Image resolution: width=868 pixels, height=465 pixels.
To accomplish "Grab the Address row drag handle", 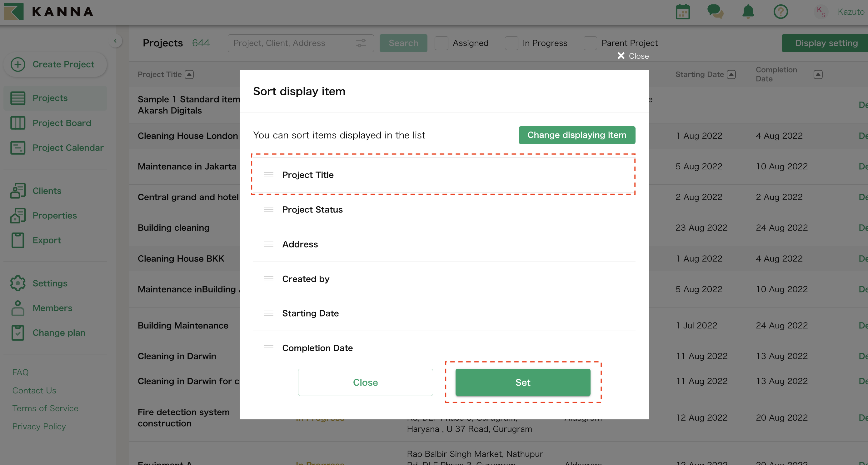I will [x=268, y=244].
